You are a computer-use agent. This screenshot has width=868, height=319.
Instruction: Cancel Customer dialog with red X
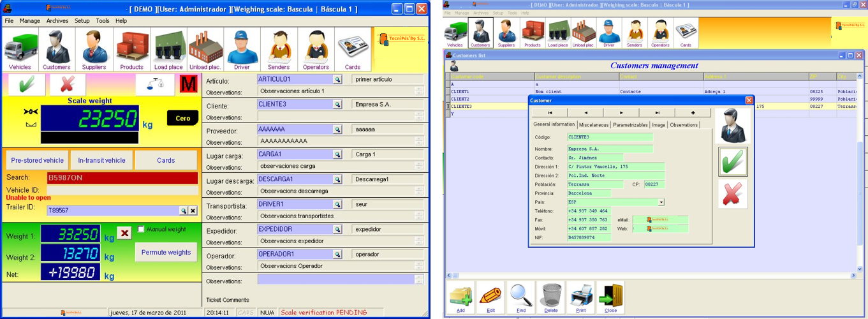click(x=733, y=194)
